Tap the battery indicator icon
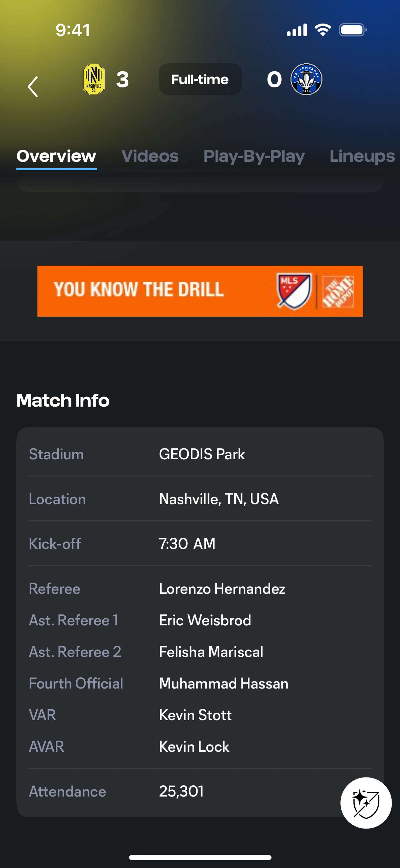The height and width of the screenshot is (868, 400). point(352,30)
